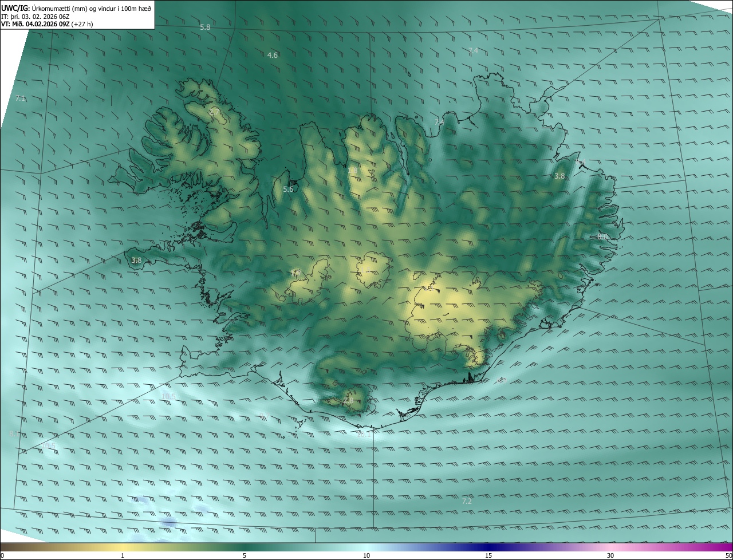733x560 pixels.
Task: Click the 7.1 value label
Action: 21,98
